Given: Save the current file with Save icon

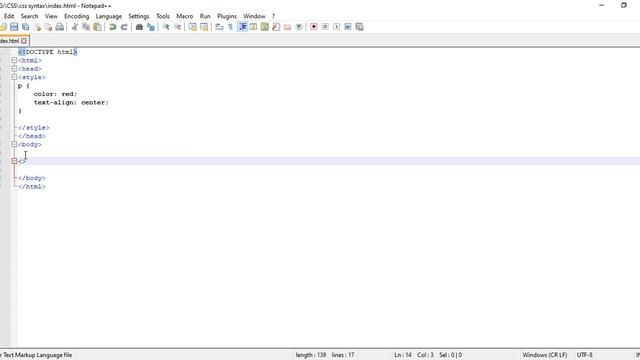Looking at the screenshot, I should pyautogui.click(x=14, y=27).
